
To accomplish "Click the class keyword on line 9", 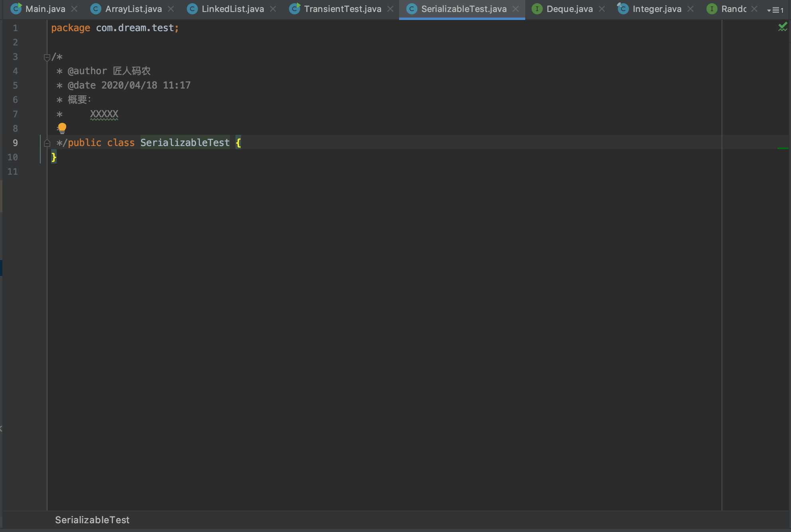I will click(121, 143).
